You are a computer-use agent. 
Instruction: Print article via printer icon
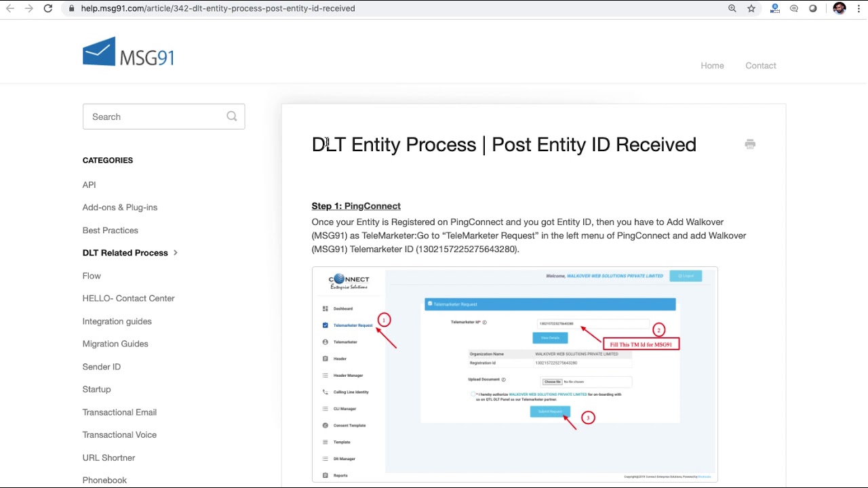click(750, 144)
